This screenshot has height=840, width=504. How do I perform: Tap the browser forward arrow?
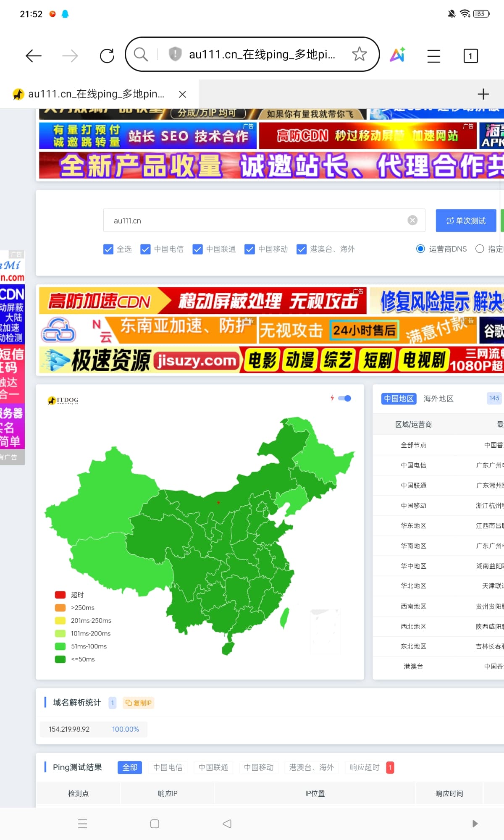pos(70,55)
